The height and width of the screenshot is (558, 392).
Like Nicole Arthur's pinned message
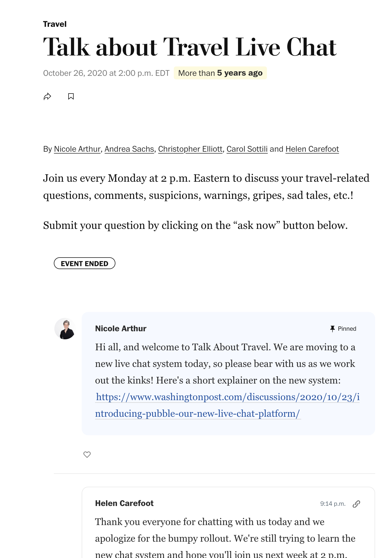pos(87,455)
